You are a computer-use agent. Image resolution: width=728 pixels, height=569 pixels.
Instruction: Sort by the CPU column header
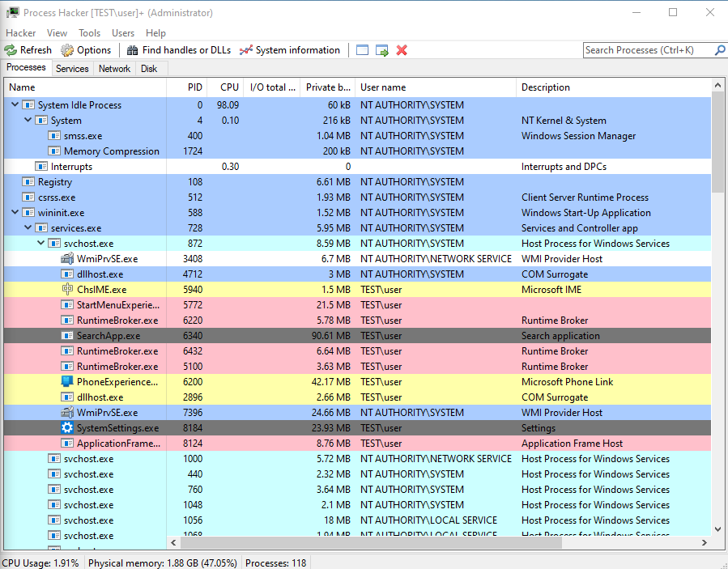[x=225, y=87]
